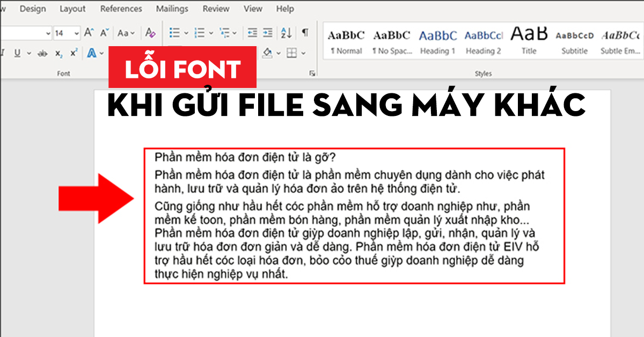
Task: Select the Decrease Indent icon
Action: (253, 33)
